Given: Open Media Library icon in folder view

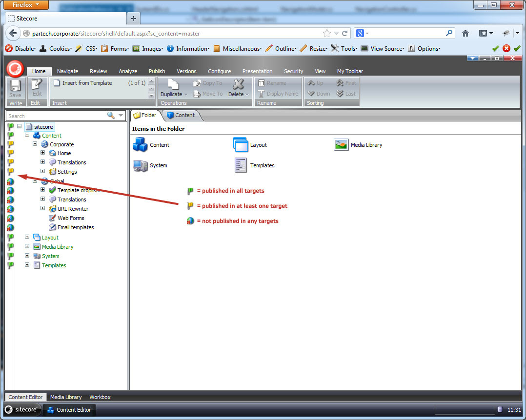Looking at the screenshot, I should coord(341,145).
